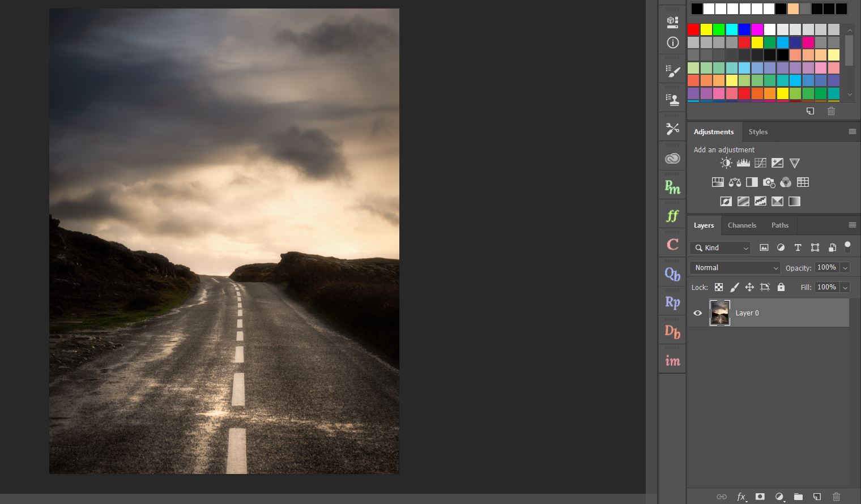Add an Invert adjustment layer
Viewport: 861px width, 504px height.
pos(726,202)
